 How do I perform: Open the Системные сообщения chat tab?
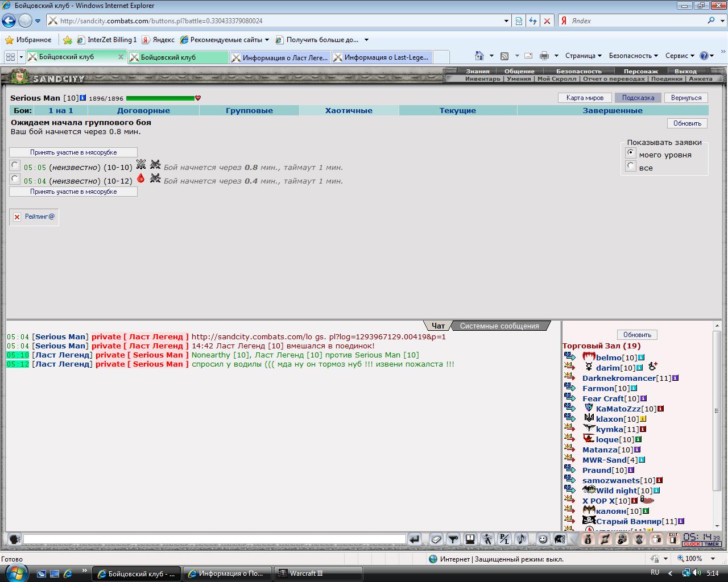tap(499, 326)
